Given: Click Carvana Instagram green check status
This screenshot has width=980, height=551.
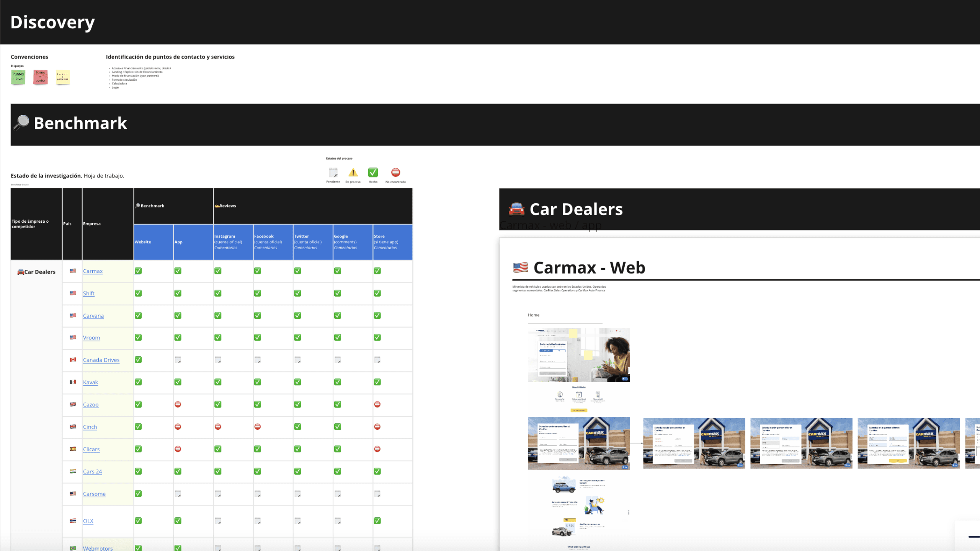Looking at the screenshot, I should coord(218,315).
